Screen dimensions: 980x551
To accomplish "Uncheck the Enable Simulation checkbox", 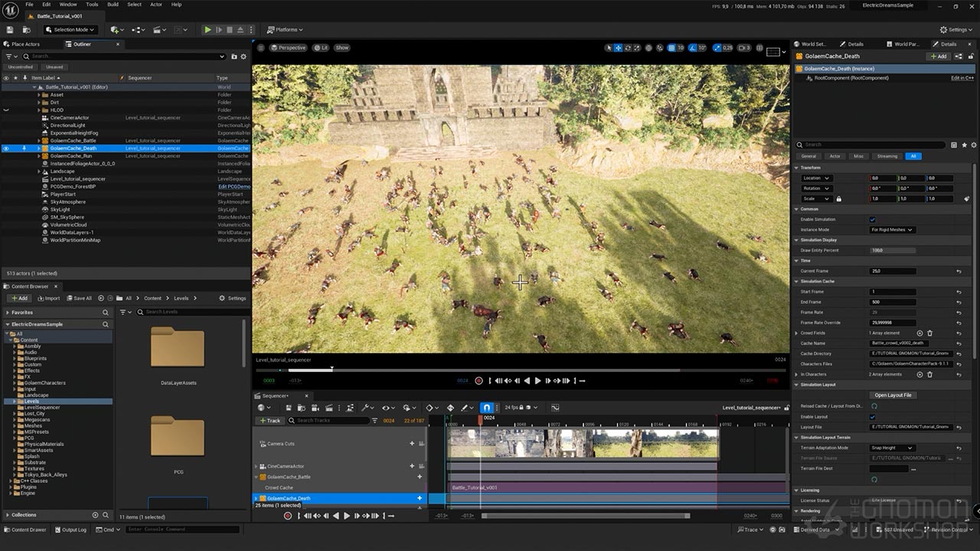I will tap(872, 220).
